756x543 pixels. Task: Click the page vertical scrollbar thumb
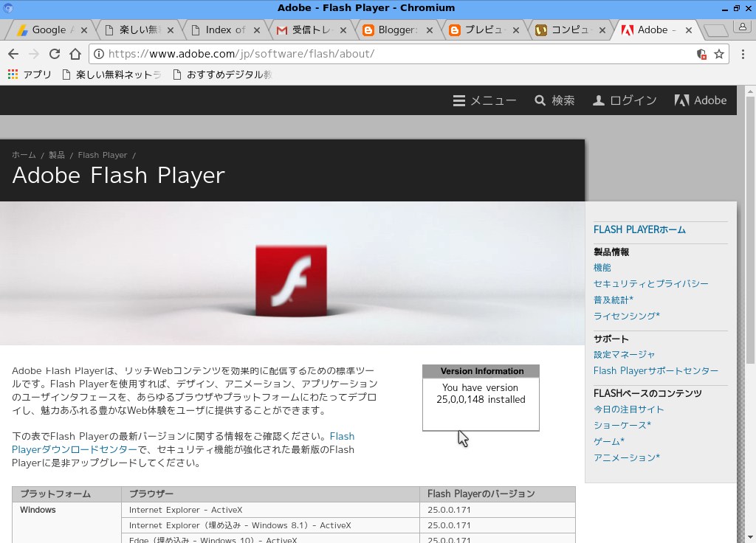coord(750,230)
